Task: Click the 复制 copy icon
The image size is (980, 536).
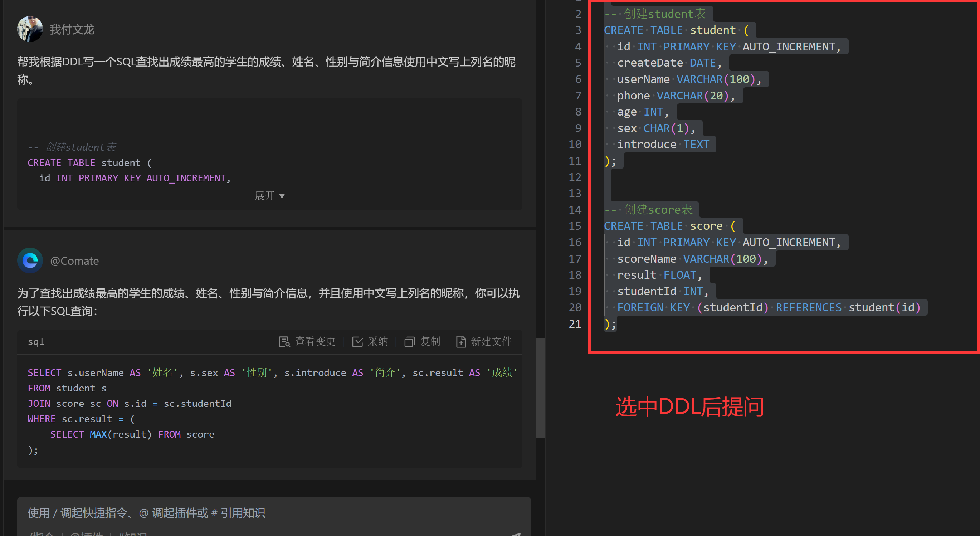Action: coord(409,342)
